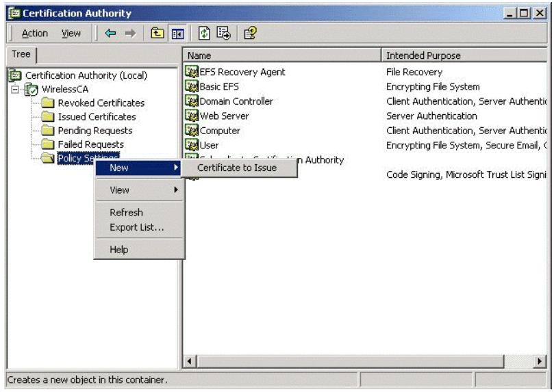Click the Issued Certificates folder icon

click(x=48, y=116)
